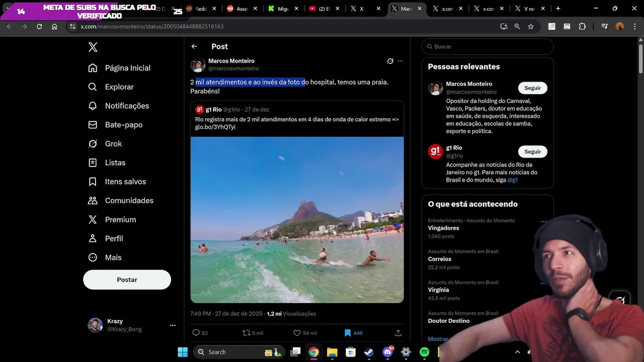Expand the Mais menu
Screen dimensions: 644x362
pos(105,257)
